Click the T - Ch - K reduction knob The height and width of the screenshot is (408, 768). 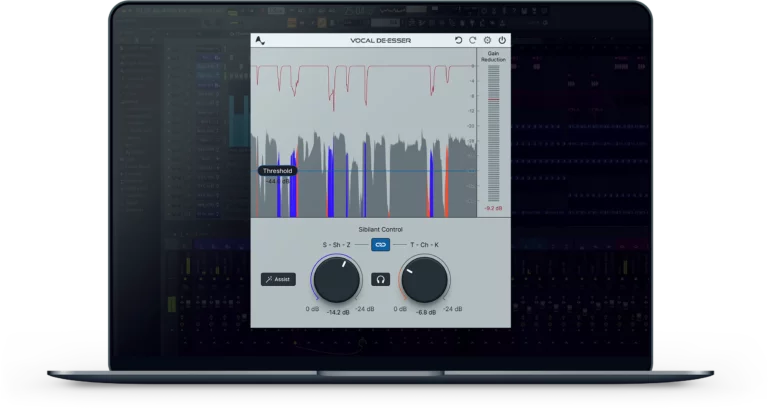coord(425,280)
